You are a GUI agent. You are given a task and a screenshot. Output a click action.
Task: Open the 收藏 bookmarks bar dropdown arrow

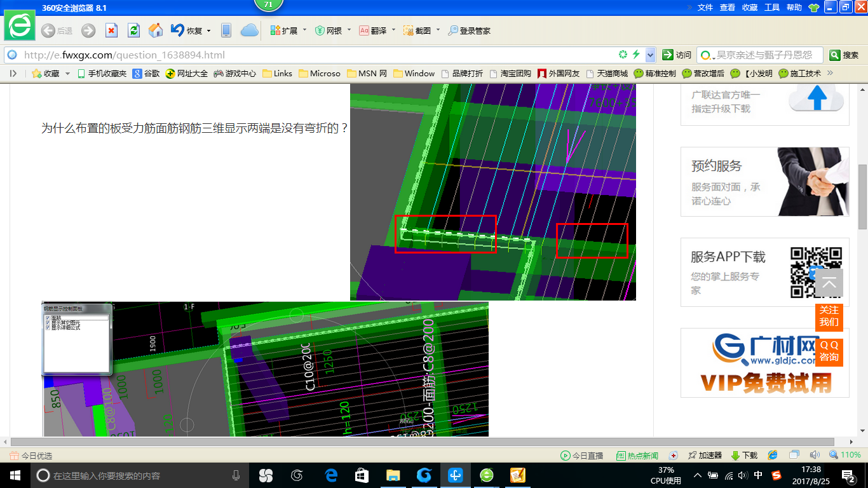[66, 74]
